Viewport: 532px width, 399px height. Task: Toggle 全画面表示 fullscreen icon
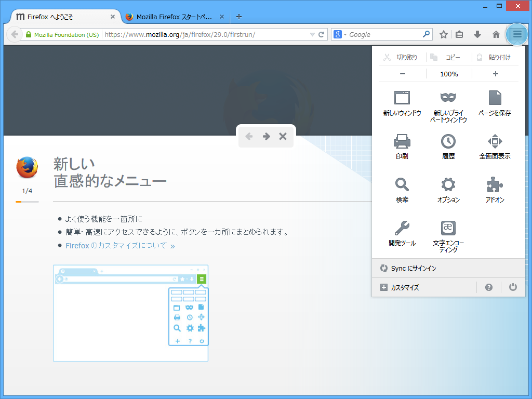tap(495, 147)
